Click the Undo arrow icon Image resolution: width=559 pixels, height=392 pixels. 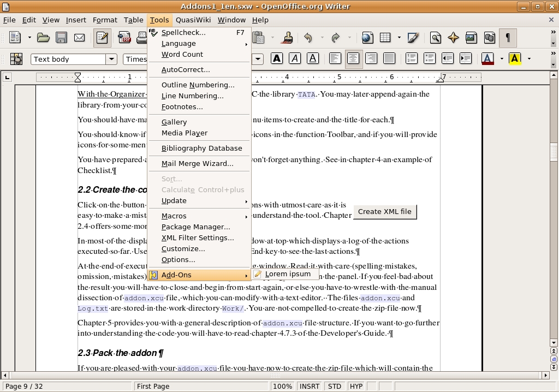(308, 38)
